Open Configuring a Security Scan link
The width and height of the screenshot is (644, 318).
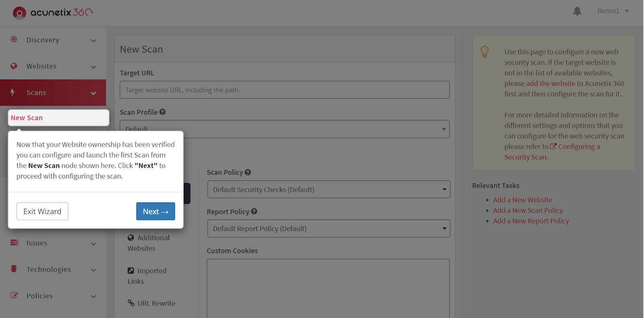(552, 152)
